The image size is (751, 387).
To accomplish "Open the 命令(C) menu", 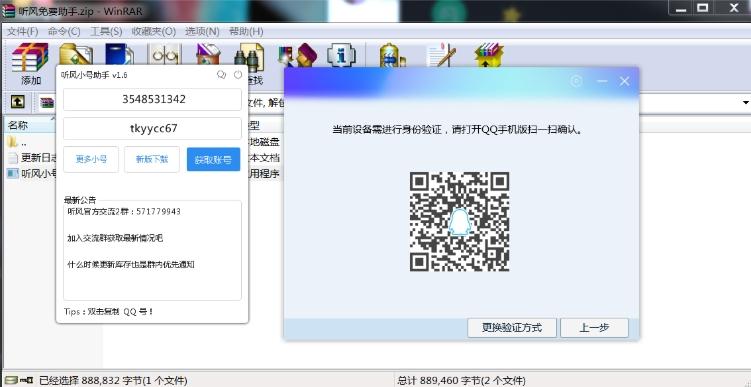I will point(64,32).
